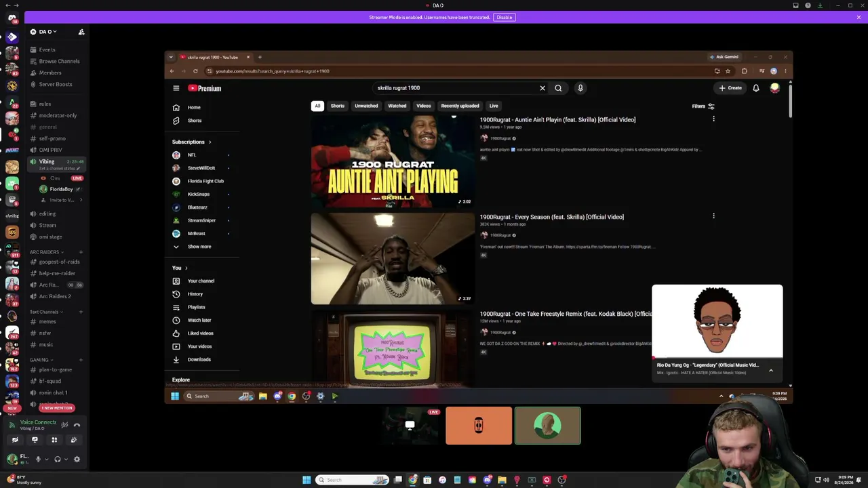This screenshot has width=868, height=488.
Task: Collapse the Text Channels category
Action: (45, 312)
